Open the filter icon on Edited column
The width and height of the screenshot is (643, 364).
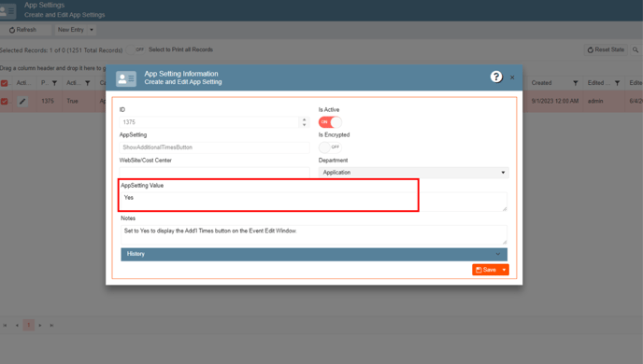point(617,83)
